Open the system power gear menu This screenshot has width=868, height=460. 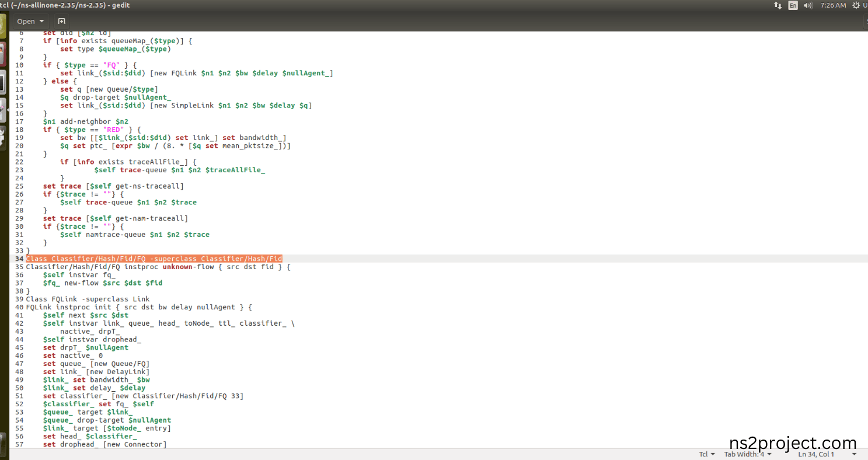(856, 5)
